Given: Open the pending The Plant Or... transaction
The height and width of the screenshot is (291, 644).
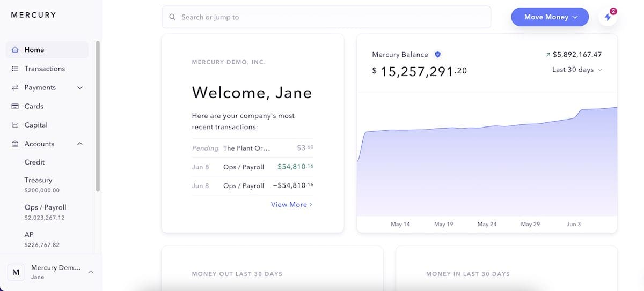Looking at the screenshot, I should [x=253, y=148].
